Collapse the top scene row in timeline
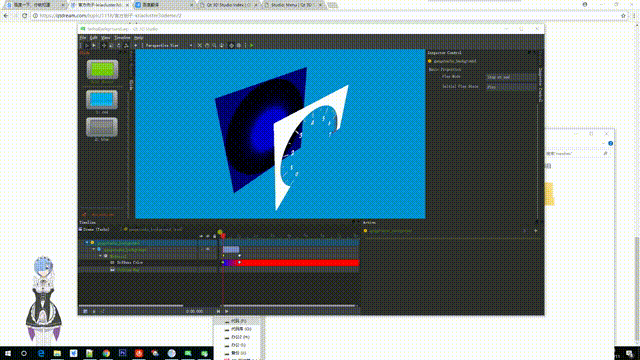The image size is (640, 360). [86, 242]
